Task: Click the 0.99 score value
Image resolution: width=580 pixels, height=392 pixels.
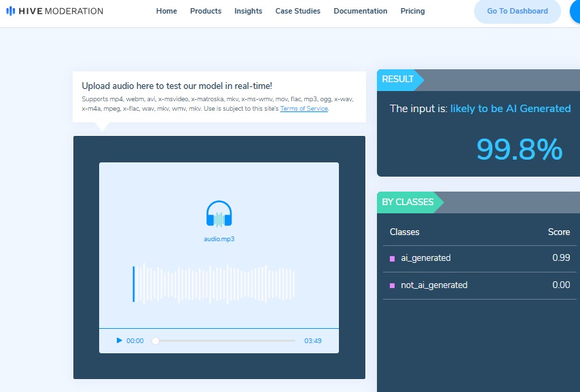Action: (561, 257)
